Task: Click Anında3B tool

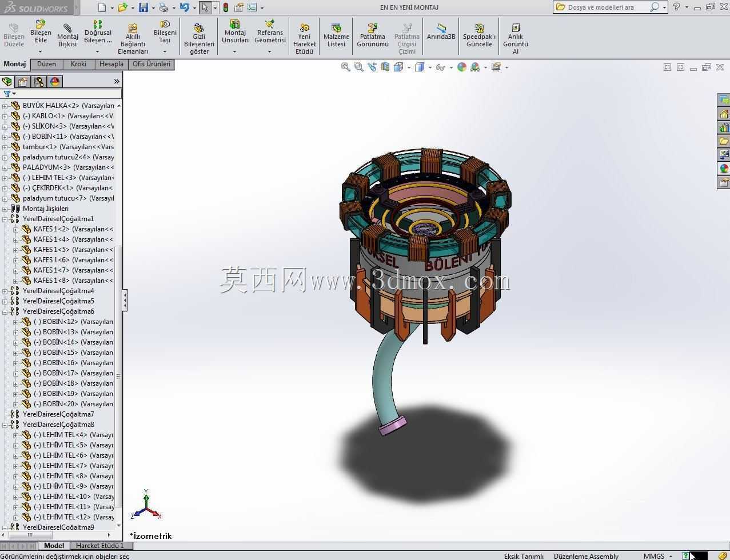Action: (x=441, y=31)
